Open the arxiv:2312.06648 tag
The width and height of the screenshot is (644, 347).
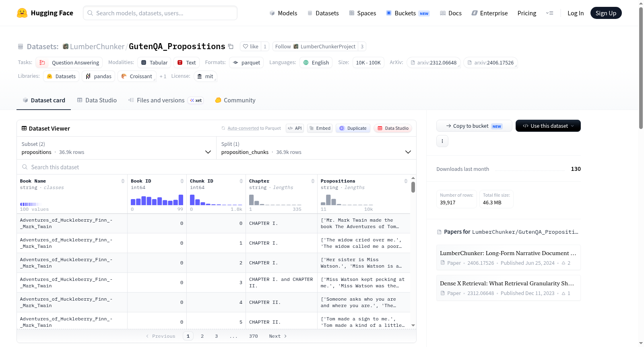pyautogui.click(x=433, y=62)
